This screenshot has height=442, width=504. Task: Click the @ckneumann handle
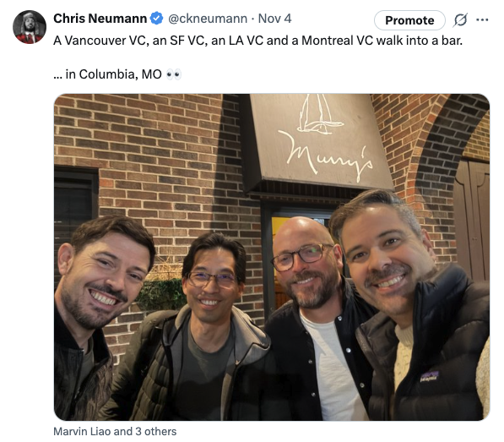pos(208,19)
